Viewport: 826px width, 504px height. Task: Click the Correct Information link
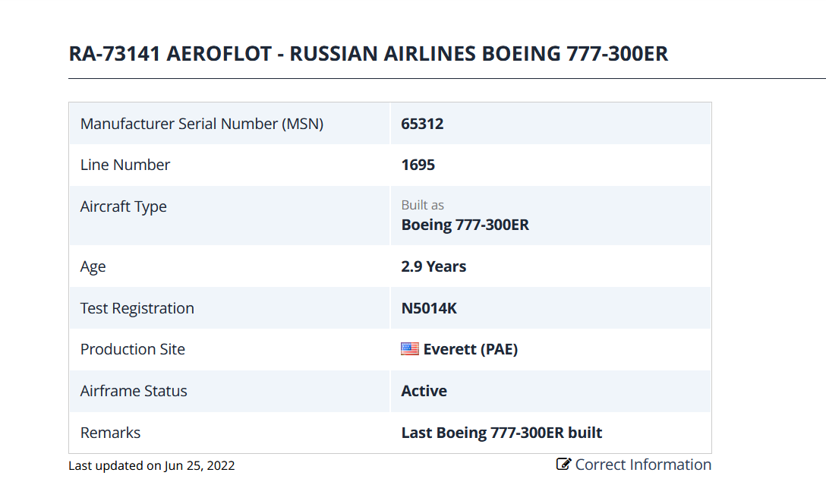pos(642,465)
